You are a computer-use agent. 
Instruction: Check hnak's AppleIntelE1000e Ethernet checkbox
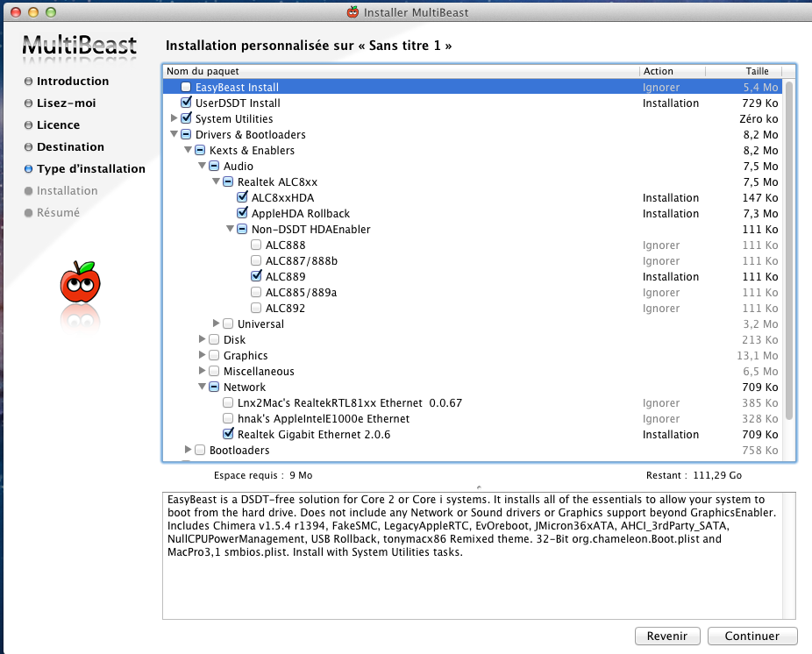[x=228, y=418]
